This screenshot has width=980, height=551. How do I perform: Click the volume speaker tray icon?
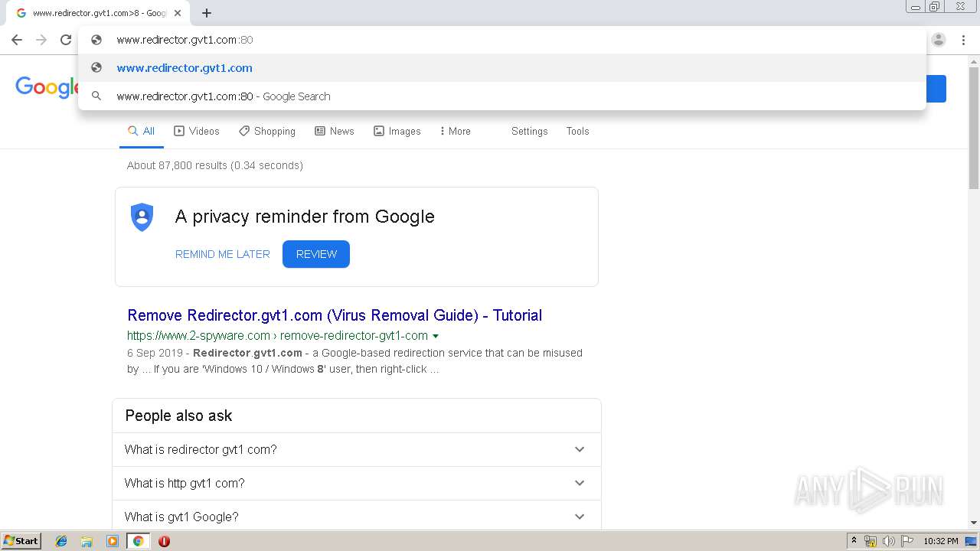(x=888, y=541)
